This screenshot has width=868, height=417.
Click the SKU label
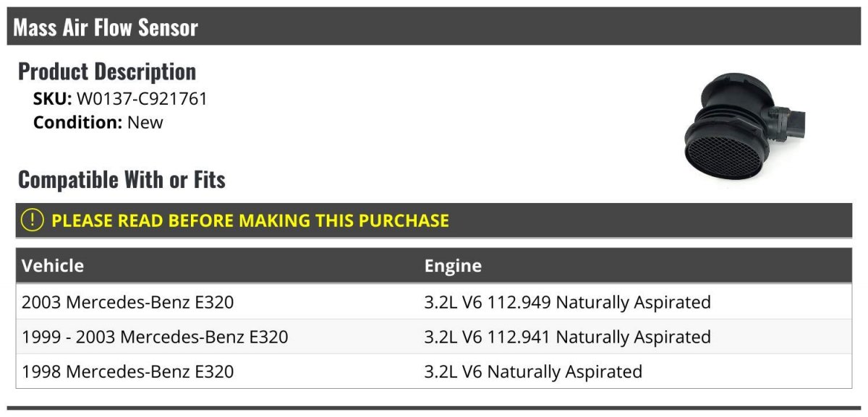[52, 99]
